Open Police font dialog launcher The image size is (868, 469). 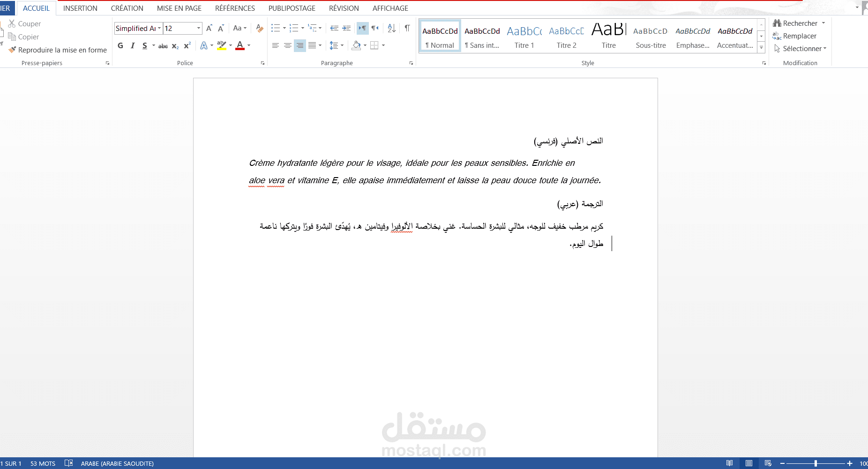coord(262,63)
